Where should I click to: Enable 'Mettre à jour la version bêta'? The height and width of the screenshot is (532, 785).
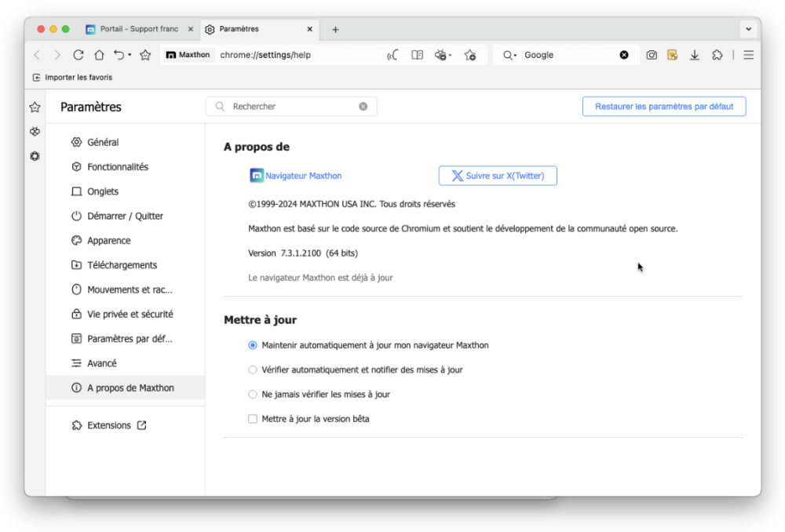[x=253, y=419]
